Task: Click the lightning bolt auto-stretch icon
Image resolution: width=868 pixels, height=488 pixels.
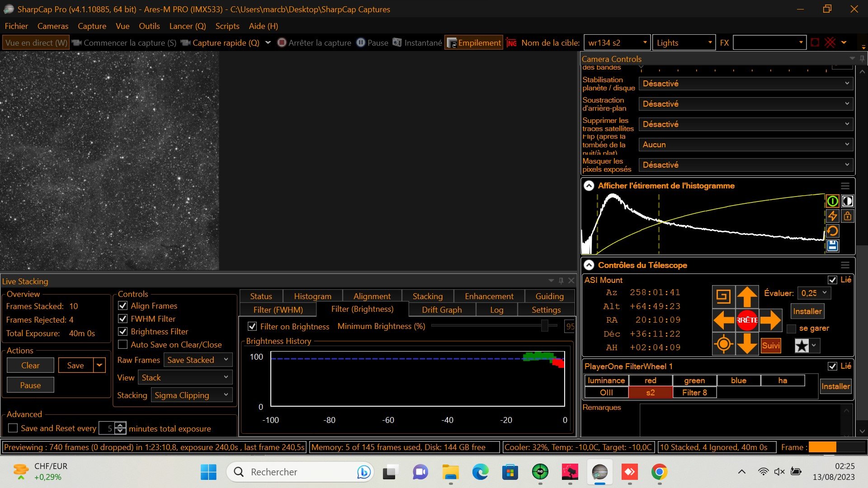Action: point(832,216)
